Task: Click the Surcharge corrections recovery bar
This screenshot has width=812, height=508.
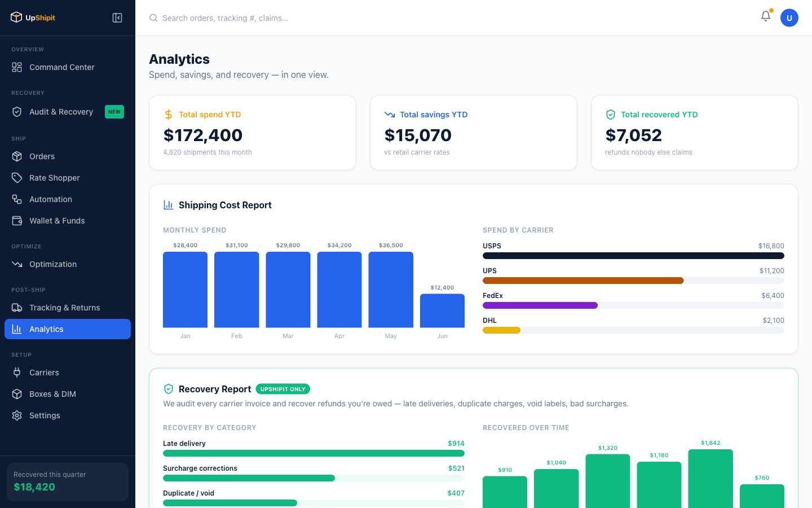Action: click(249, 478)
